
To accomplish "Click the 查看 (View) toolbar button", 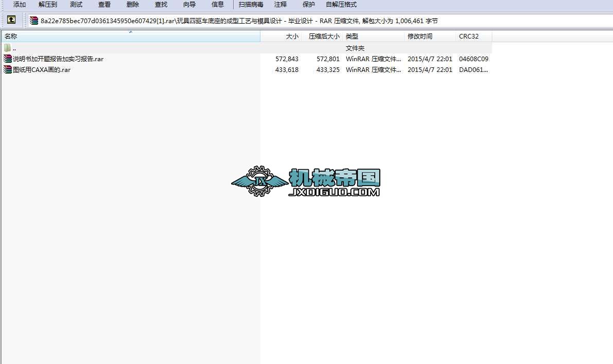I will click(104, 5).
